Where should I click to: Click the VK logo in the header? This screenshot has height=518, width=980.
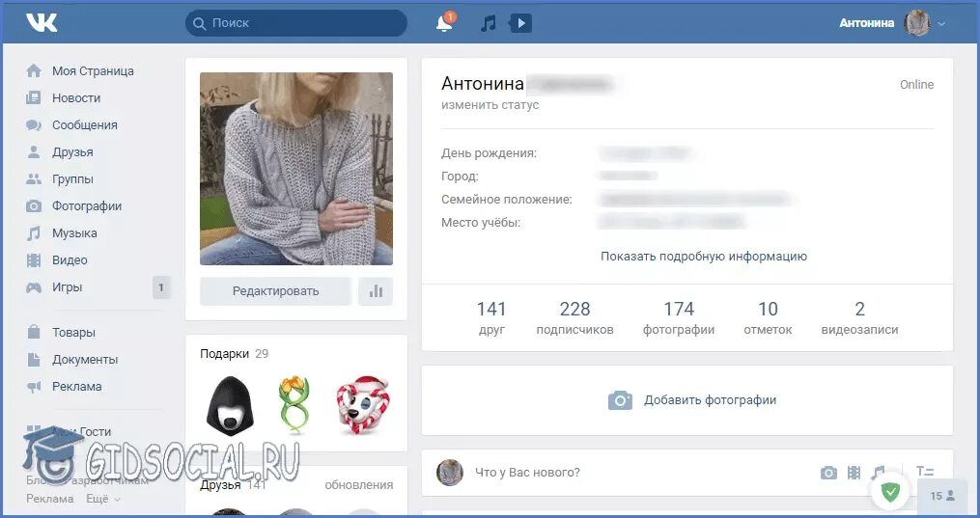[42, 23]
